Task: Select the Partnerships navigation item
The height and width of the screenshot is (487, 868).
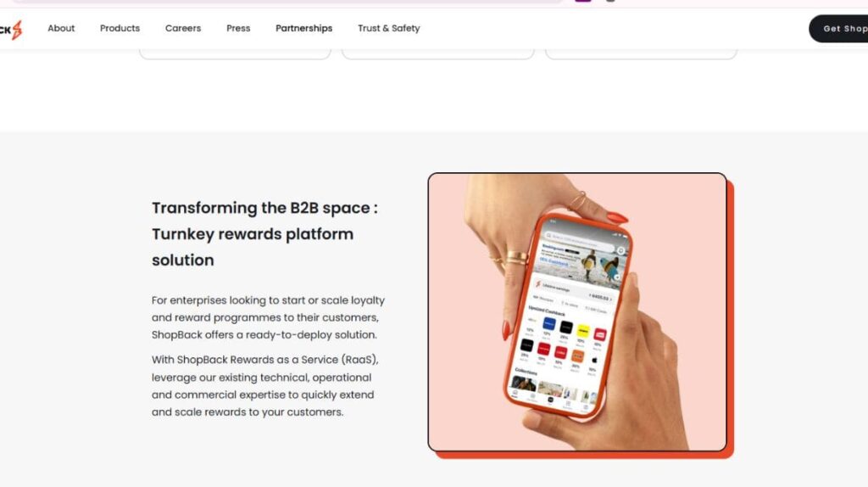Action: point(304,28)
